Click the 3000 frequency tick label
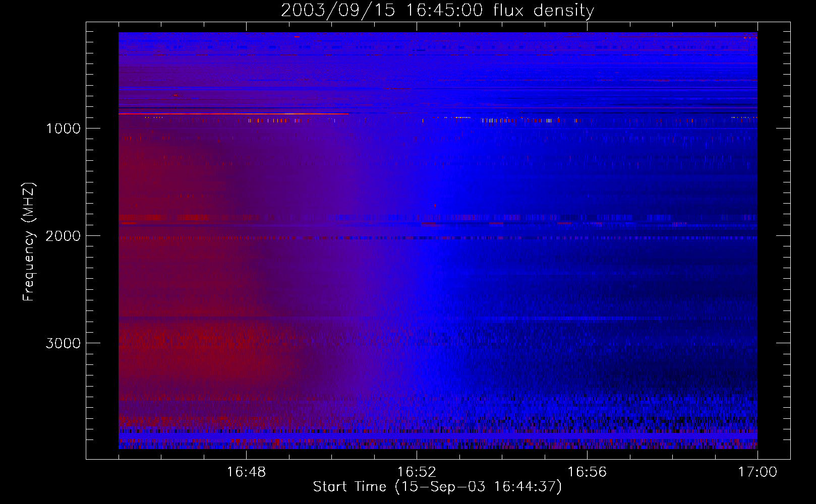The height and width of the screenshot is (504, 816). (63, 343)
